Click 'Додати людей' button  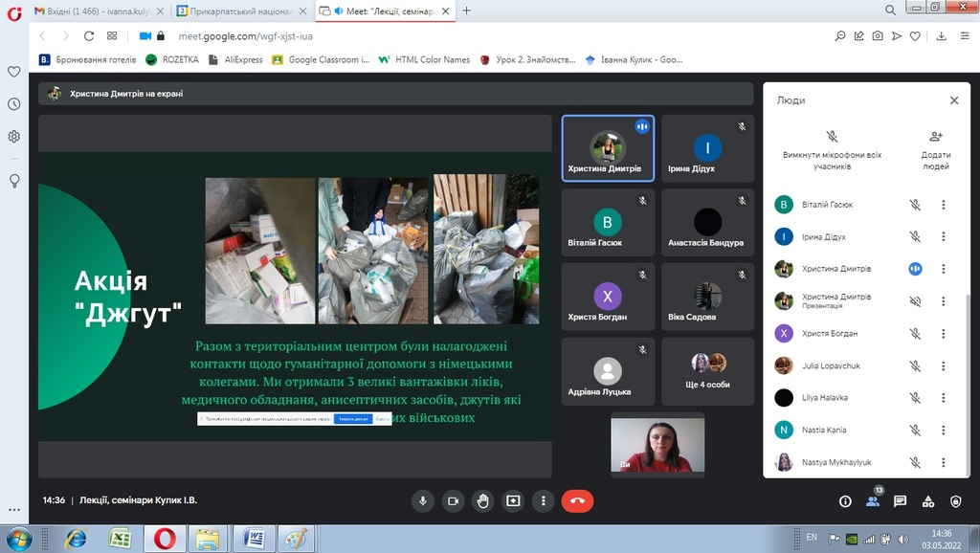tap(935, 148)
